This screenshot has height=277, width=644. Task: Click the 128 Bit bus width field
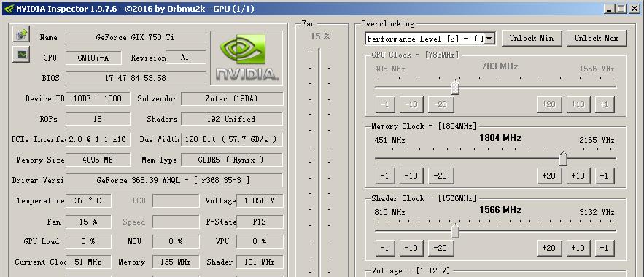(232, 139)
